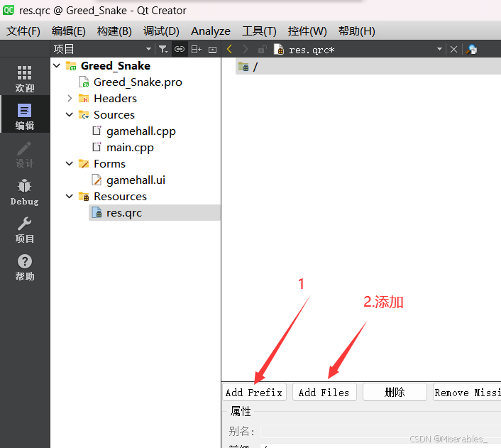This screenshot has width=501, height=448.
Task: Collapse the Forms folder
Action: click(70, 164)
